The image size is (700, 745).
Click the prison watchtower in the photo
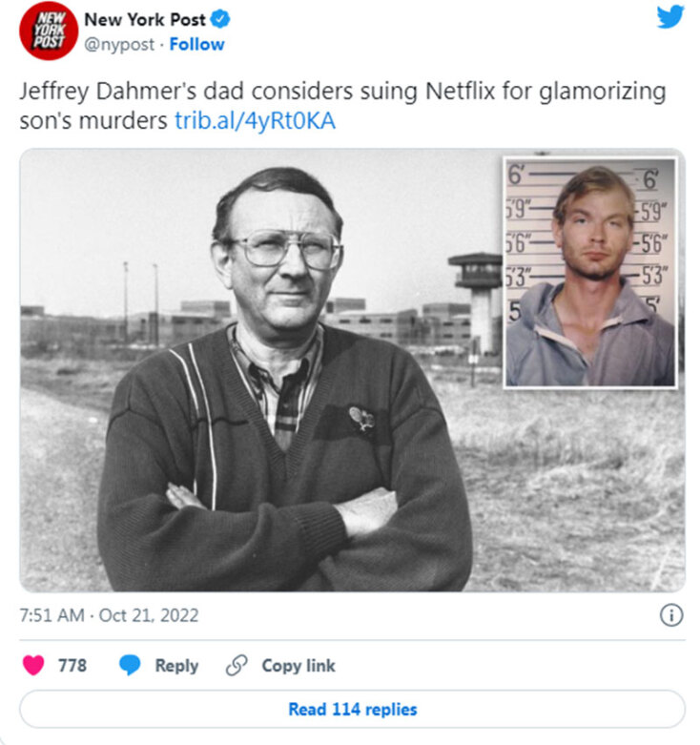[x=476, y=304]
